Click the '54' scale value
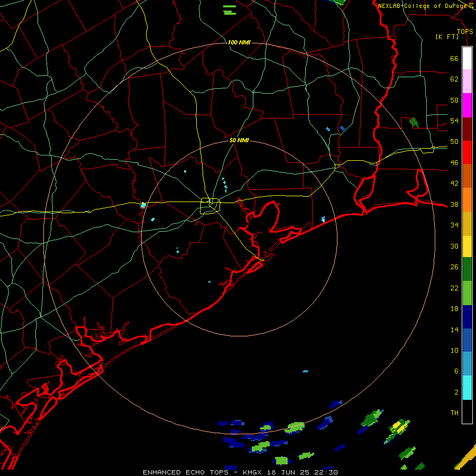476x476 pixels. [x=454, y=121]
